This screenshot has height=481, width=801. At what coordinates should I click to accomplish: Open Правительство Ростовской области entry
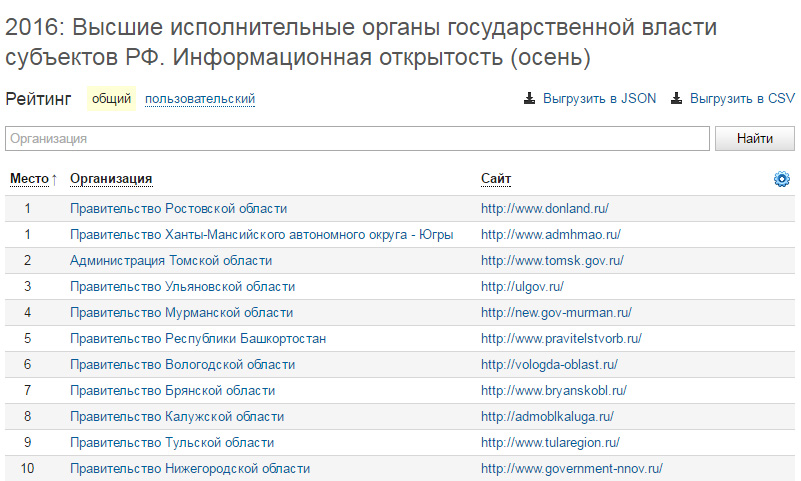[x=178, y=209]
